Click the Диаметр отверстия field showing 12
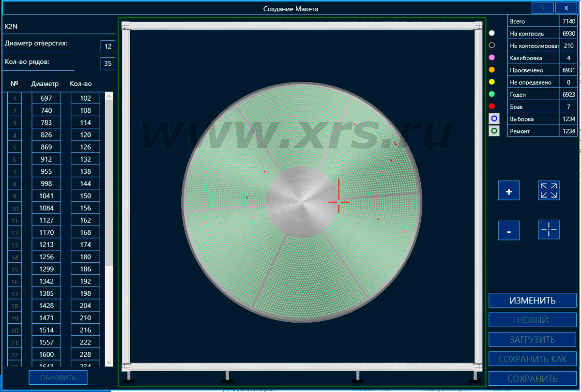The height and width of the screenshot is (392, 581). (107, 46)
